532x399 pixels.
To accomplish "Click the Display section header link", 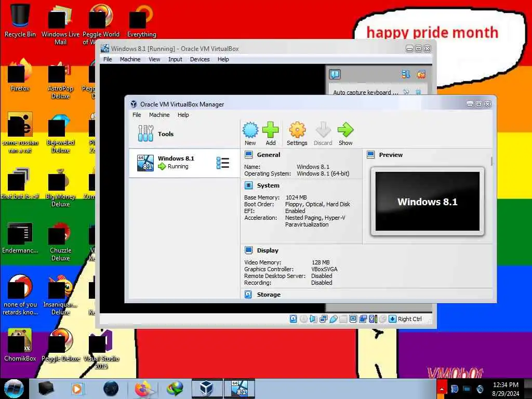I will [x=268, y=250].
